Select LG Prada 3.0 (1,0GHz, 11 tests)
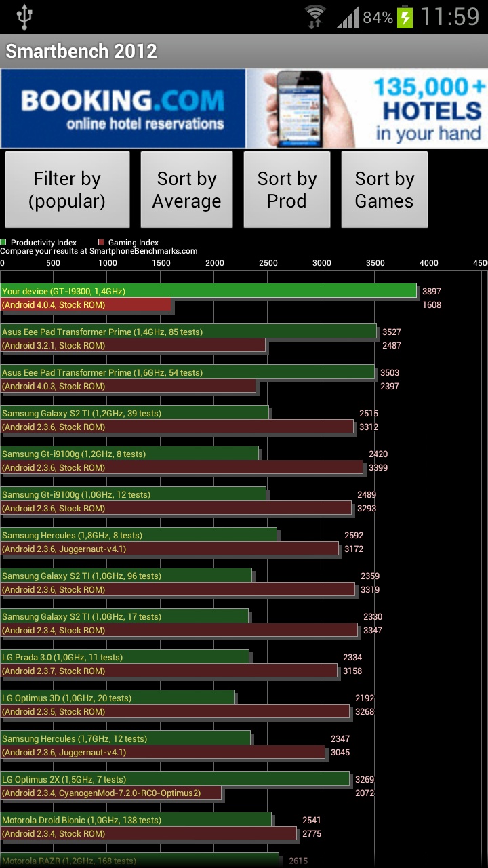Viewport: 488px width, 868px height. [x=125, y=657]
